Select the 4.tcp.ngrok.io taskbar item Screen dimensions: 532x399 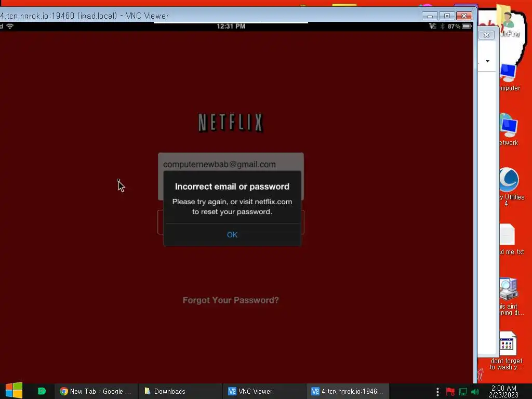pyautogui.click(x=348, y=391)
